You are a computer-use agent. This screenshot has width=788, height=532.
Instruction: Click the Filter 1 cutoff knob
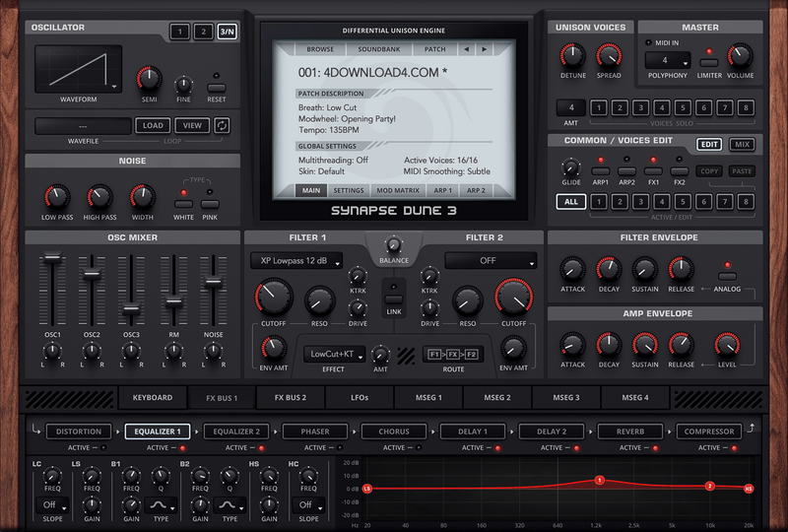pyautogui.click(x=273, y=296)
